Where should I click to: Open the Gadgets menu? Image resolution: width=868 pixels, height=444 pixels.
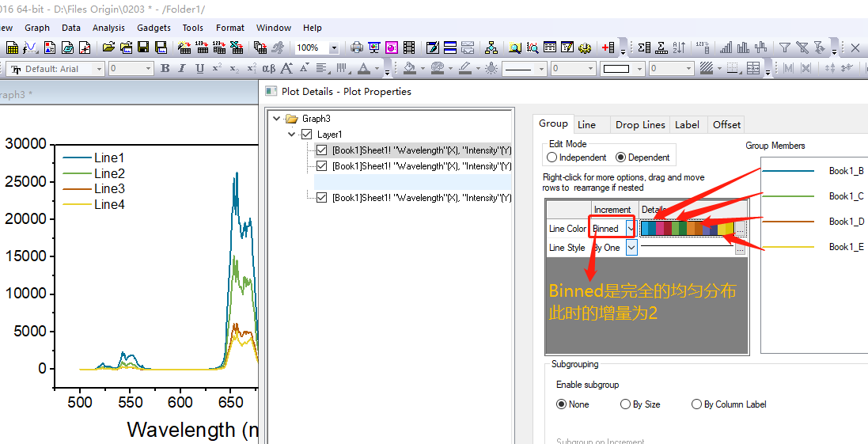(154, 28)
